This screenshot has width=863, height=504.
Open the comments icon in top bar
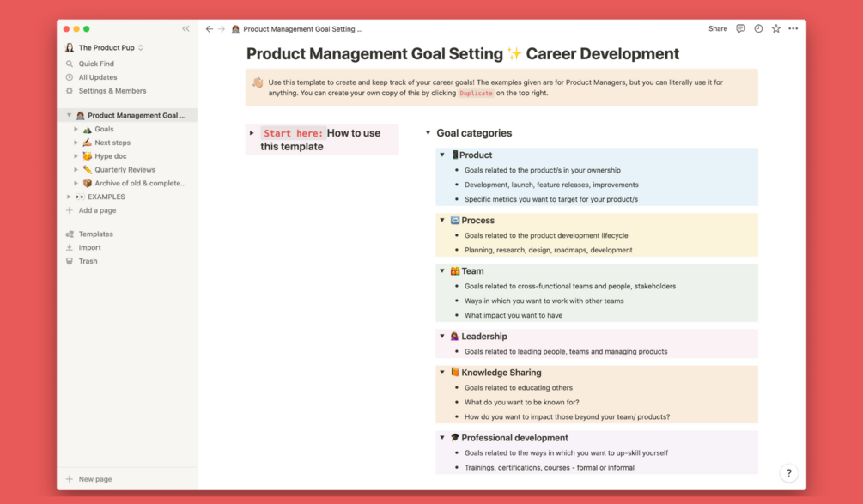pos(740,28)
